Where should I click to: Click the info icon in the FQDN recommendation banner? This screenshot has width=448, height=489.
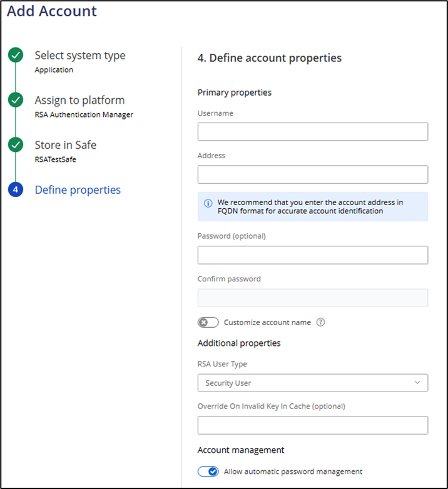(x=208, y=203)
